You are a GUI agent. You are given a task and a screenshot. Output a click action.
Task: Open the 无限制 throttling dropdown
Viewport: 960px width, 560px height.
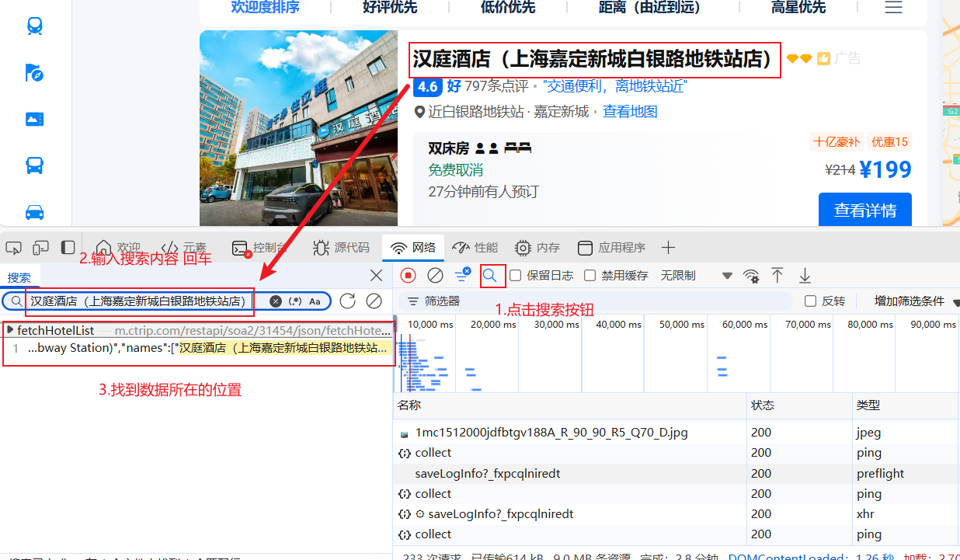[696, 276]
